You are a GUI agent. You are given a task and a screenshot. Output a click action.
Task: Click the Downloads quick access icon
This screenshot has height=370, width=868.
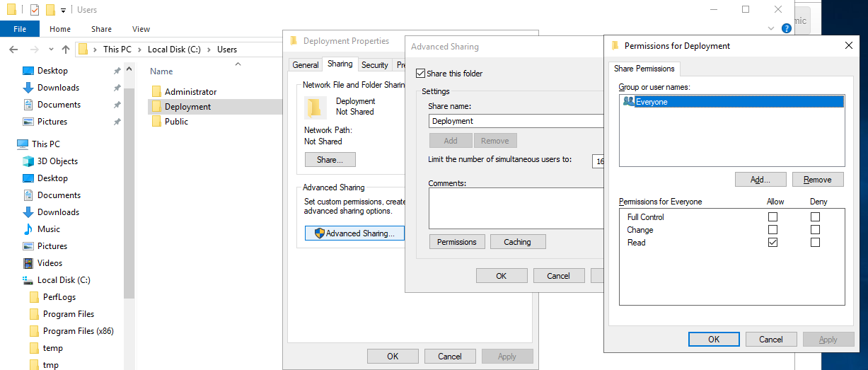click(28, 88)
